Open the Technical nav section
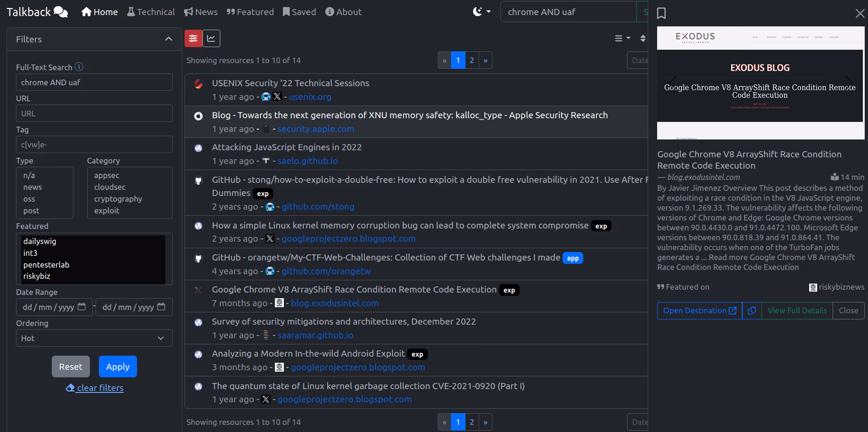 (151, 12)
